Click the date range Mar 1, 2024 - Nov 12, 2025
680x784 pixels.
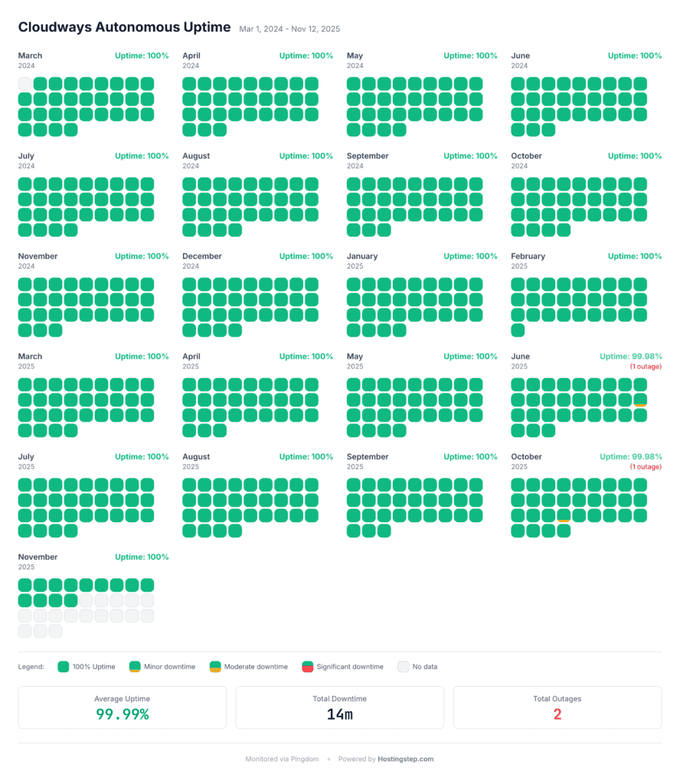[x=289, y=29]
